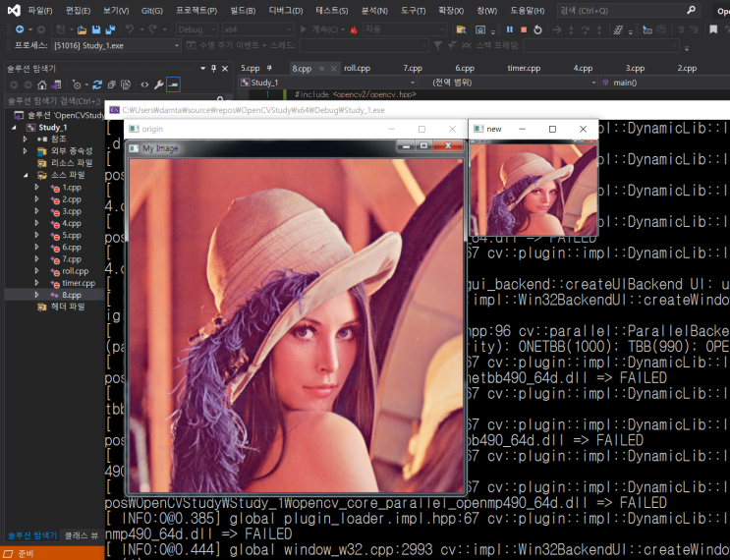Open the 디버그(D) menu
The width and height of the screenshot is (730, 560).
286,10
